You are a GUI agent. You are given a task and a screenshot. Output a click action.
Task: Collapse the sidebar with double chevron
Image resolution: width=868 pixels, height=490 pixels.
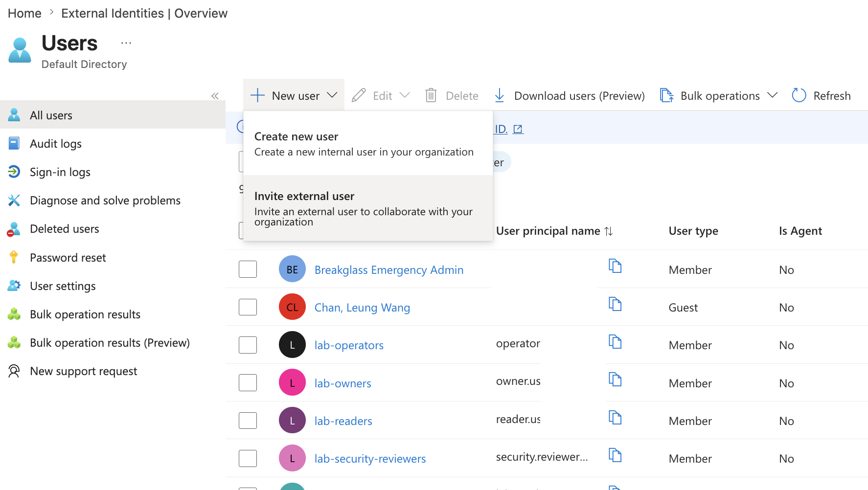point(215,96)
